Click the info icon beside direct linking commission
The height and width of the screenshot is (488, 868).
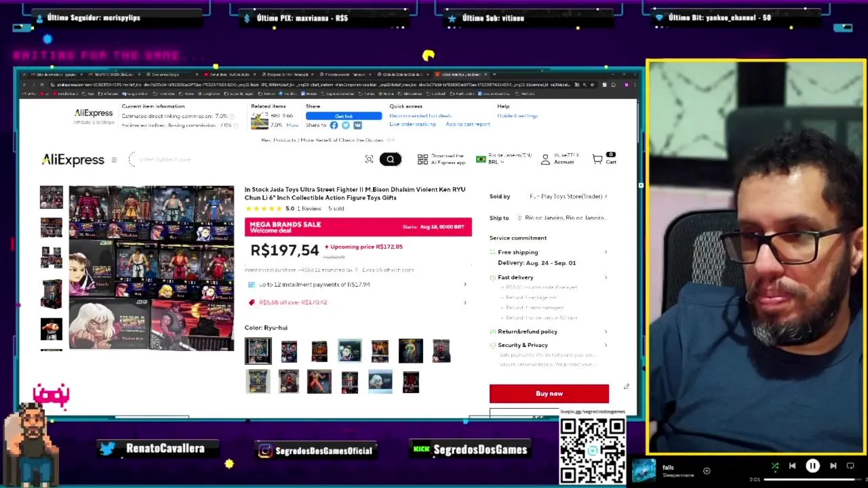(231, 116)
